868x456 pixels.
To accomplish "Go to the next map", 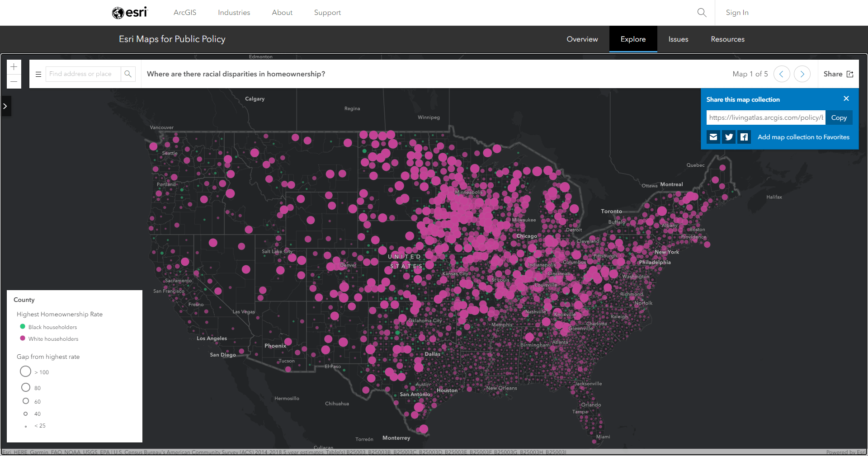I will coord(802,74).
